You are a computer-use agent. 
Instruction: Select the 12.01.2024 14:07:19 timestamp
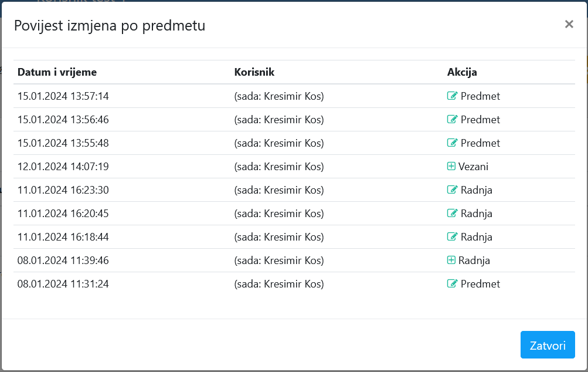[x=63, y=167]
